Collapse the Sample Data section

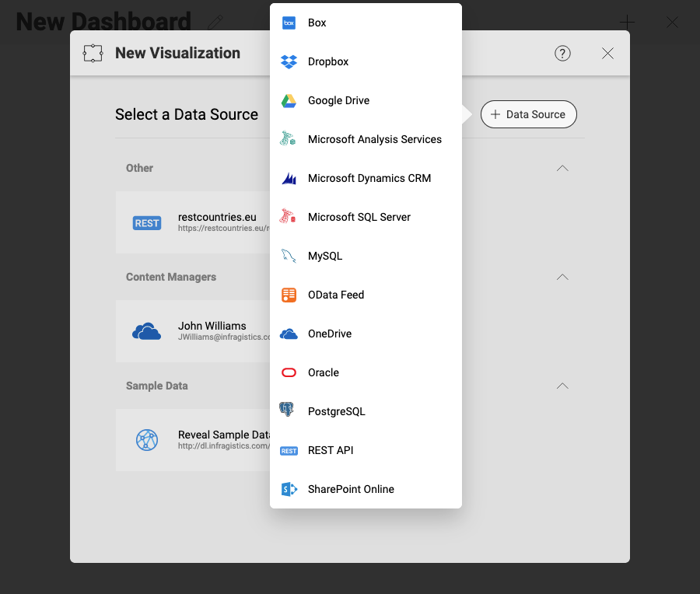tap(562, 386)
